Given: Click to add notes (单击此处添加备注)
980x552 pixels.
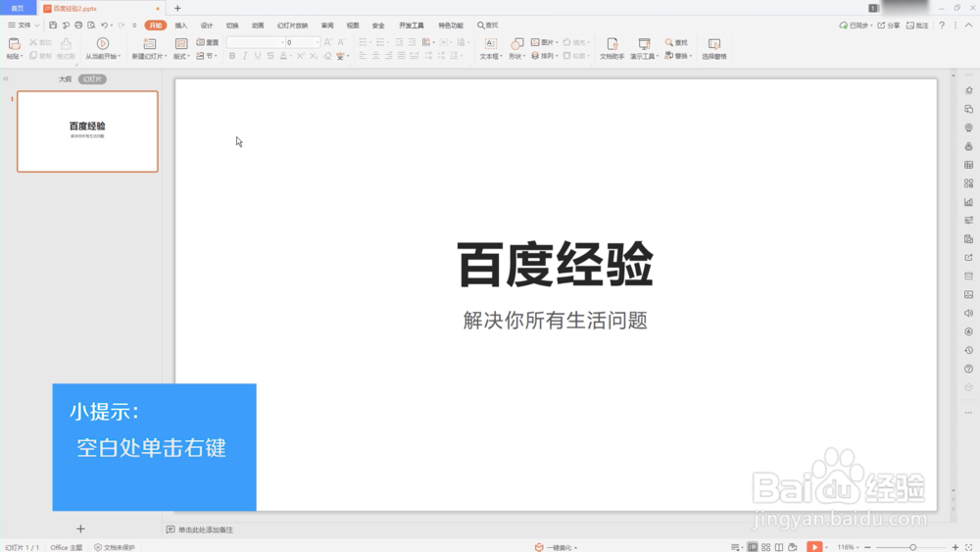Looking at the screenshot, I should coord(206,529).
